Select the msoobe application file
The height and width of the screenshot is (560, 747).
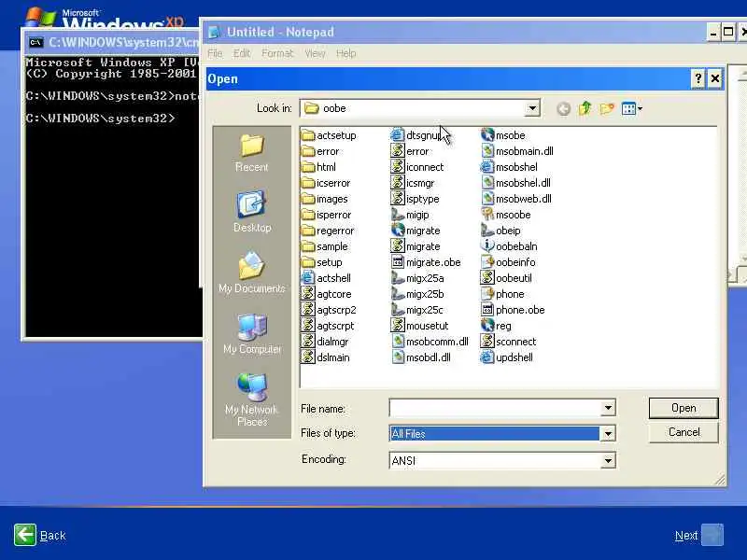(506, 215)
